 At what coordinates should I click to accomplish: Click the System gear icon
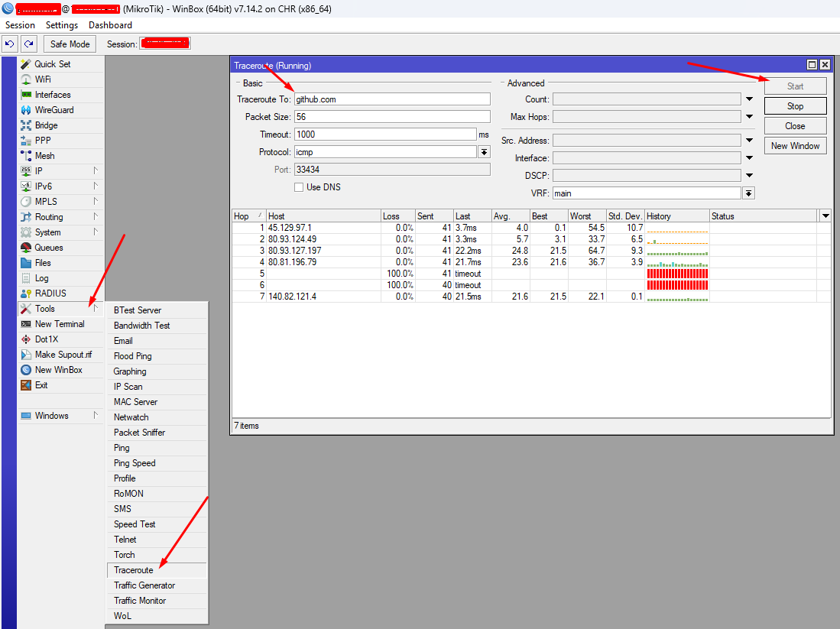[26, 232]
